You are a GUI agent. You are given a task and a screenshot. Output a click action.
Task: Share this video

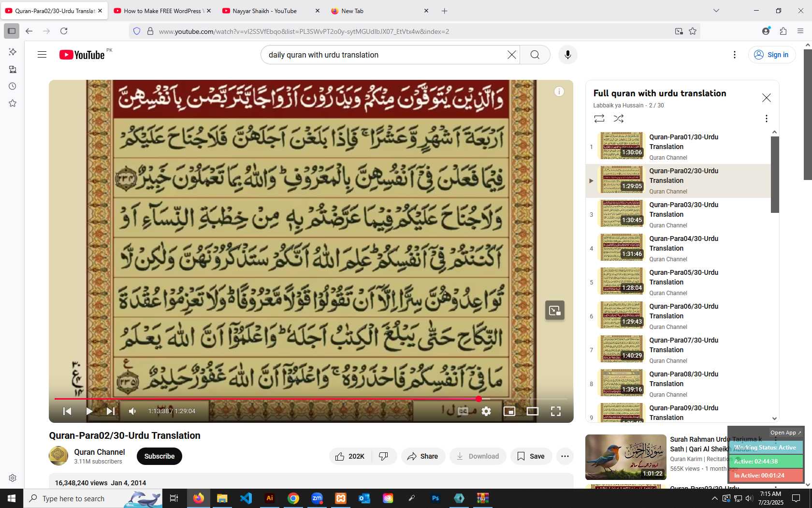423,456
